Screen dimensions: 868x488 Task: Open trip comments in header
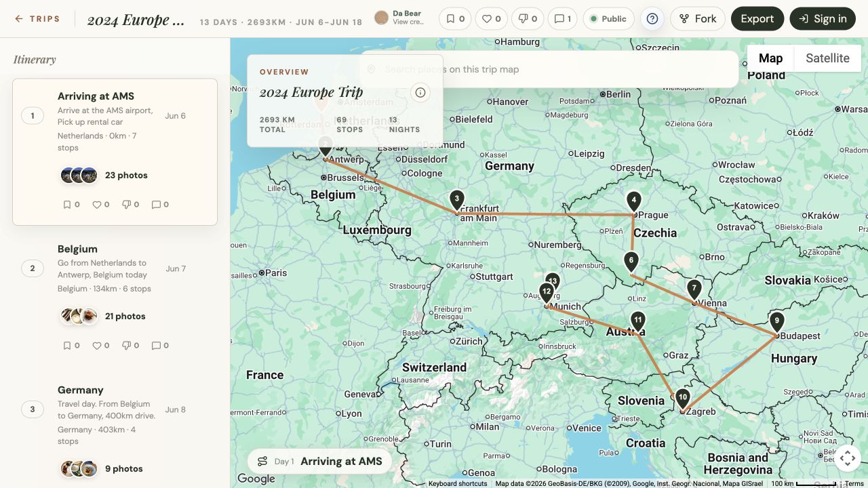(x=561, y=19)
